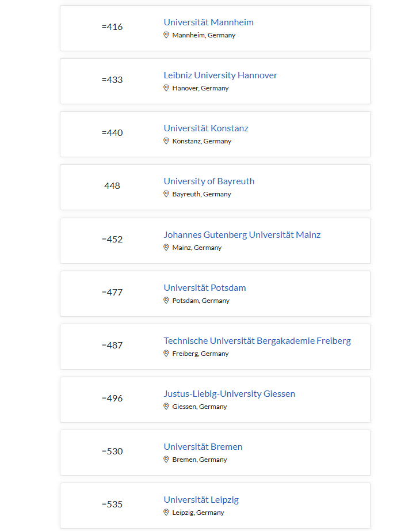
Task: Open the Universität Mannheim link
Action: [208, 22]
